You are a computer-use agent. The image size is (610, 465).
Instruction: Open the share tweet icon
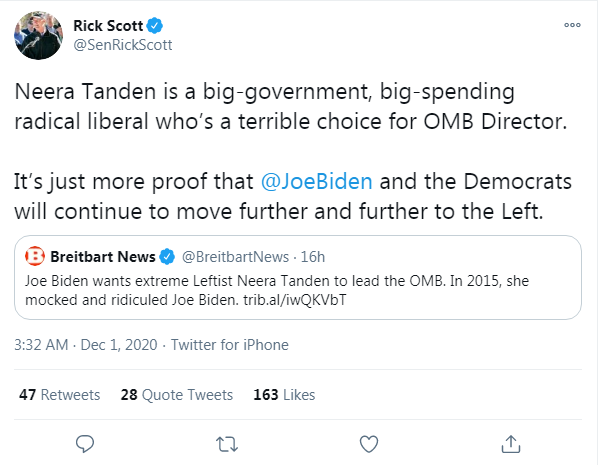(x=510, y=442)
